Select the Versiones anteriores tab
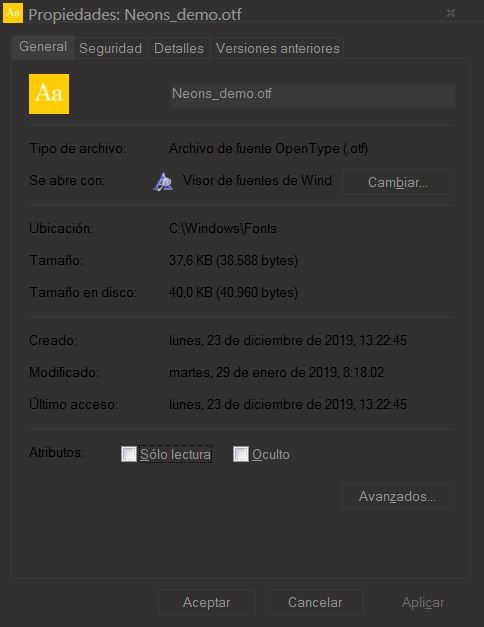This screenshot has height=627, width=484. point(278,48)
